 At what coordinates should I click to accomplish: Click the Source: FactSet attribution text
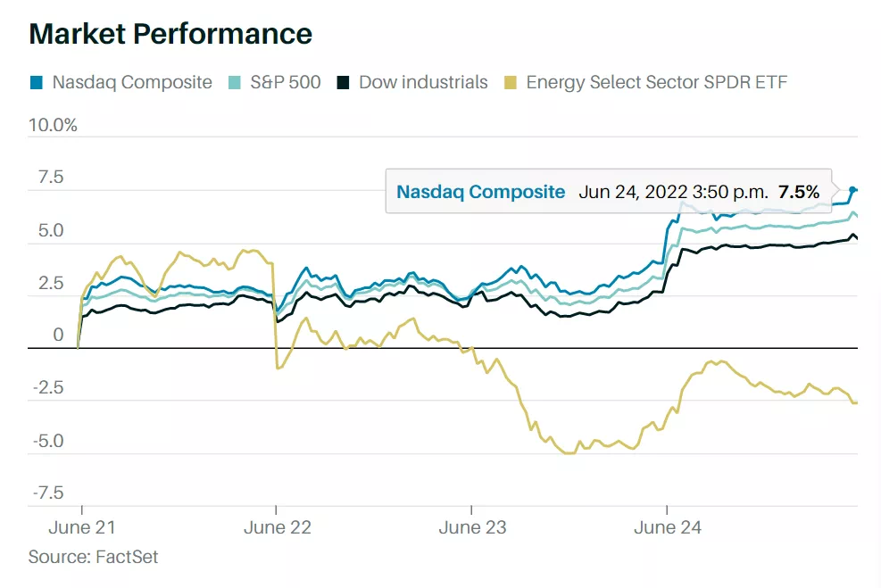(93, 557)
